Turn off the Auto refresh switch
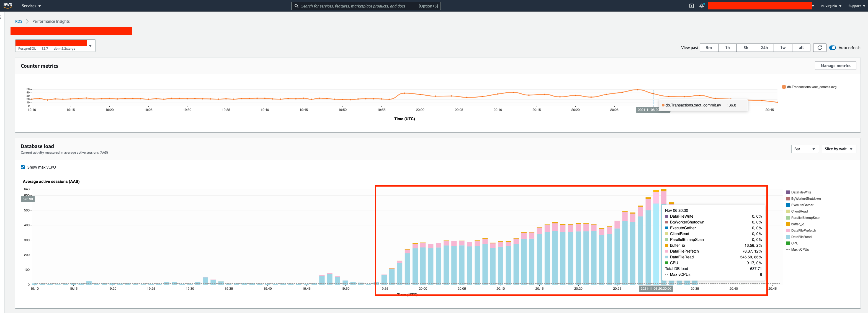 coord(832,48)
